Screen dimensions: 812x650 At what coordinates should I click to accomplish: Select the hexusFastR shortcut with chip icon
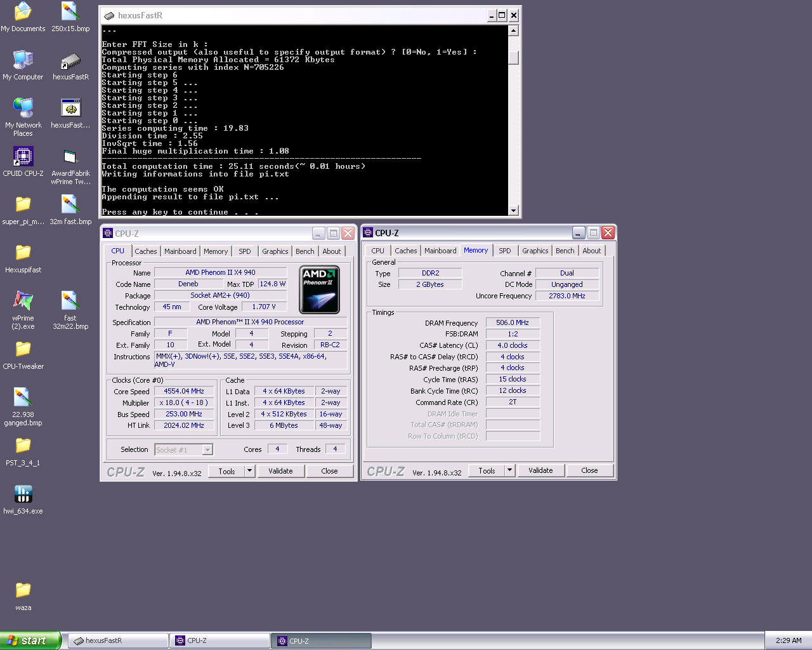[70, 65]
